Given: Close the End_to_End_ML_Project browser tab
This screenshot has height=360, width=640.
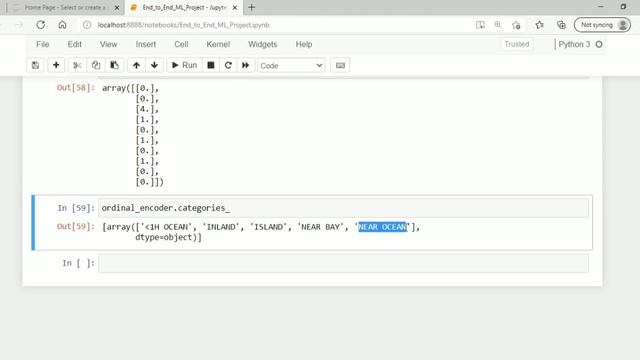Looking at the screenshot, I should click(x=235, y=7).
